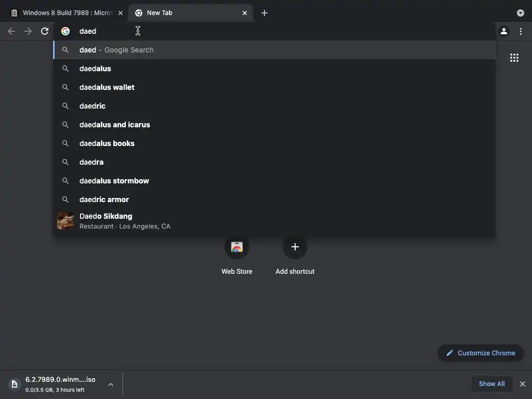The height and width of the screenshot is (399, 532).
Task: Select 'daedric armor' suggestion
Action: [x=274, y=199]
